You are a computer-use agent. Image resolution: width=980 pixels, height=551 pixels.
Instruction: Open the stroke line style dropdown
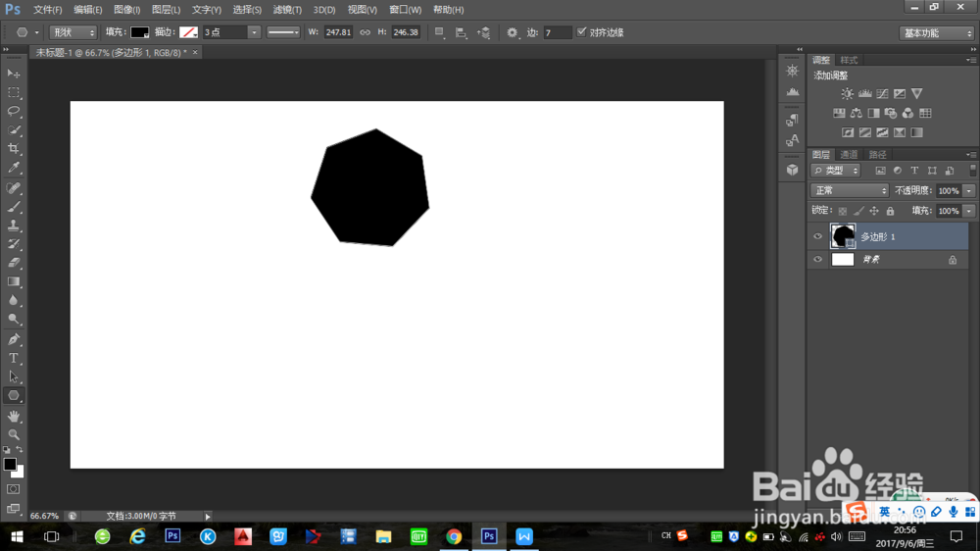pos(283,32)
